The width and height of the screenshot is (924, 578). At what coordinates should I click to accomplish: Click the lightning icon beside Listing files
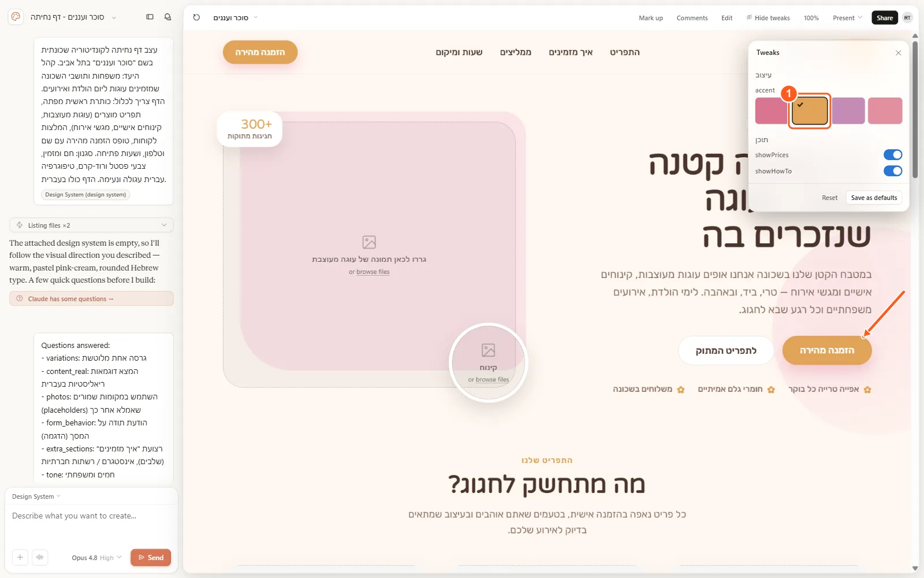(x=20, y=225)
